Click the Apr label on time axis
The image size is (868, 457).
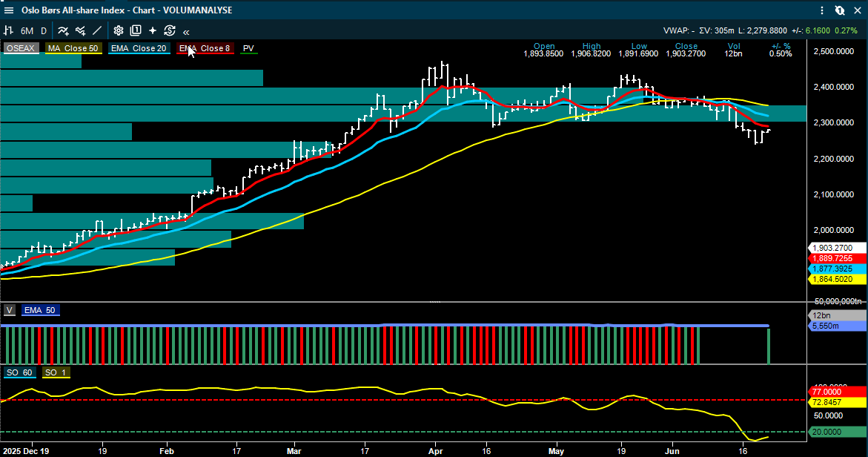tap(436, 451)
